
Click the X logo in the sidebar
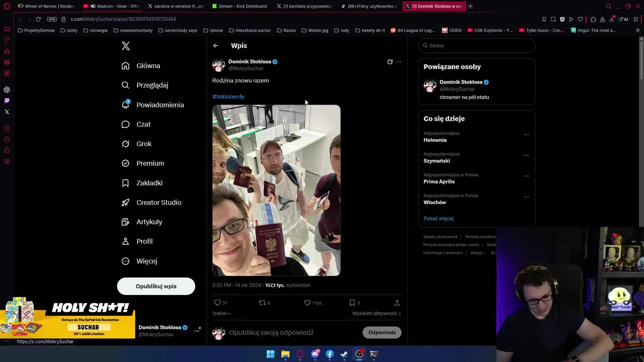tap(126, 46)
